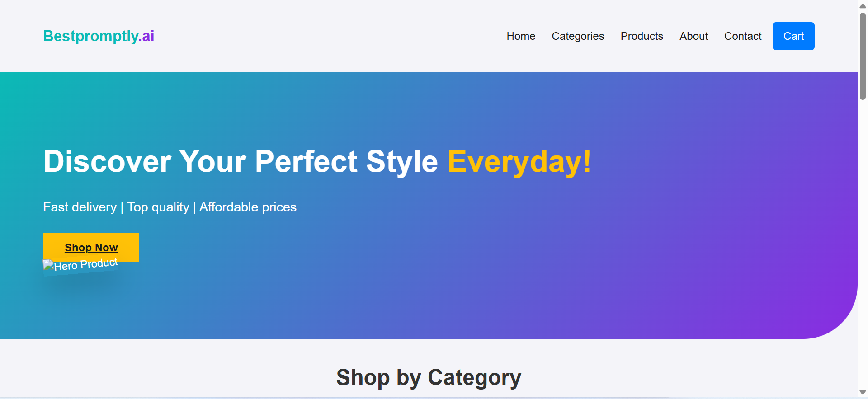Open the Categories navigation item
Image resolution: width=868 pixels, height=399 pixels.
click(x=578, y=36)
